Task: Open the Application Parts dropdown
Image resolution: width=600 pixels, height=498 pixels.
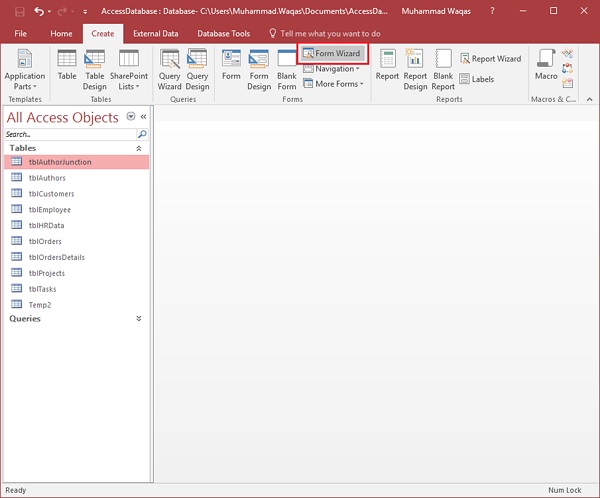Action: tap(25, 70)
